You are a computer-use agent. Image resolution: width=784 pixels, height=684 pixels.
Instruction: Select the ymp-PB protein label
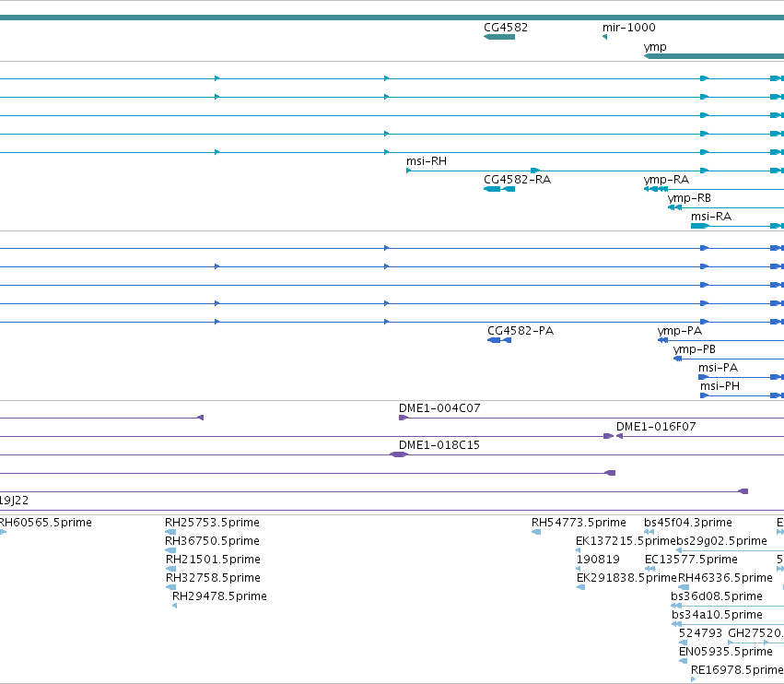[694, 349]
